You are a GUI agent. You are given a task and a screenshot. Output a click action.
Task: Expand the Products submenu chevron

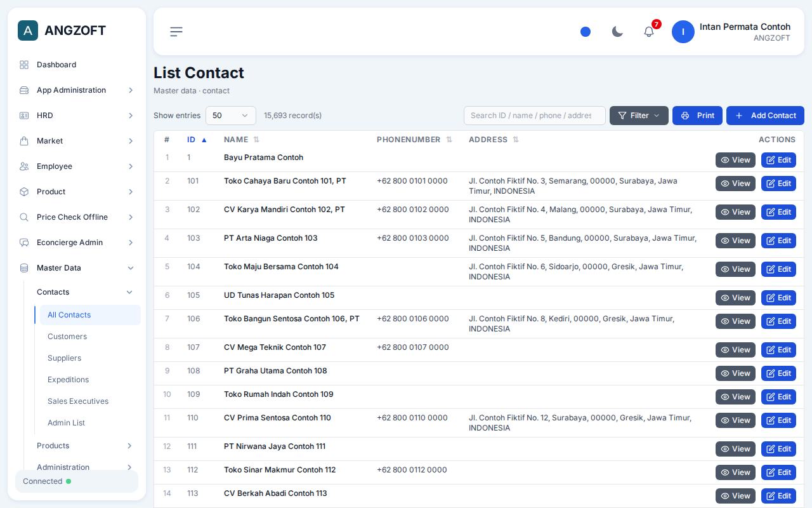(129, 446)
